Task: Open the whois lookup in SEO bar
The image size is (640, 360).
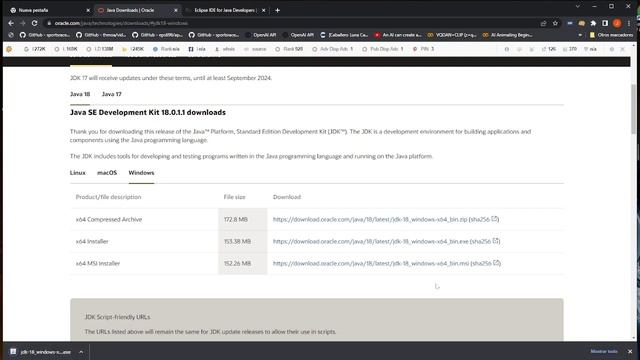Action: tap(225, 49)
